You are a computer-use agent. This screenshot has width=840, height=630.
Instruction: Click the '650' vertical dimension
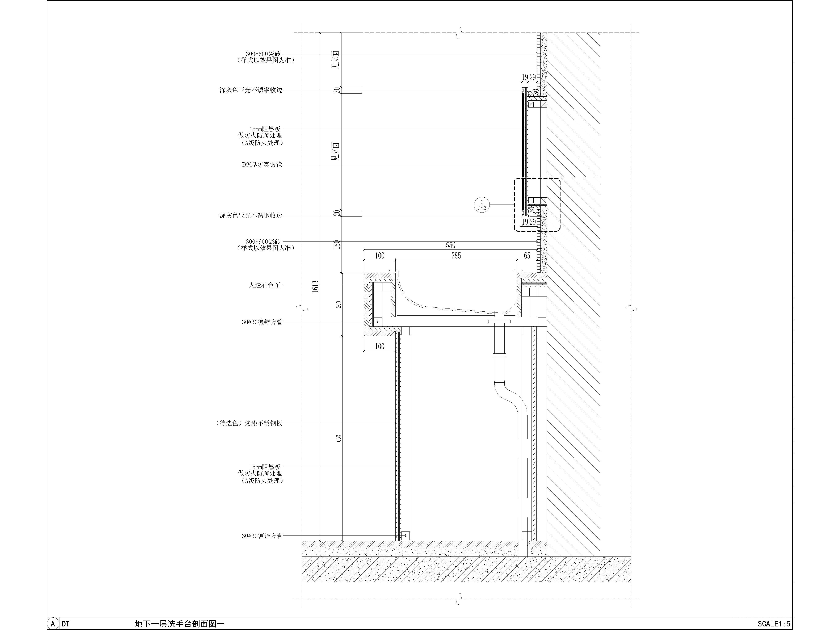(x=339, y=438)
